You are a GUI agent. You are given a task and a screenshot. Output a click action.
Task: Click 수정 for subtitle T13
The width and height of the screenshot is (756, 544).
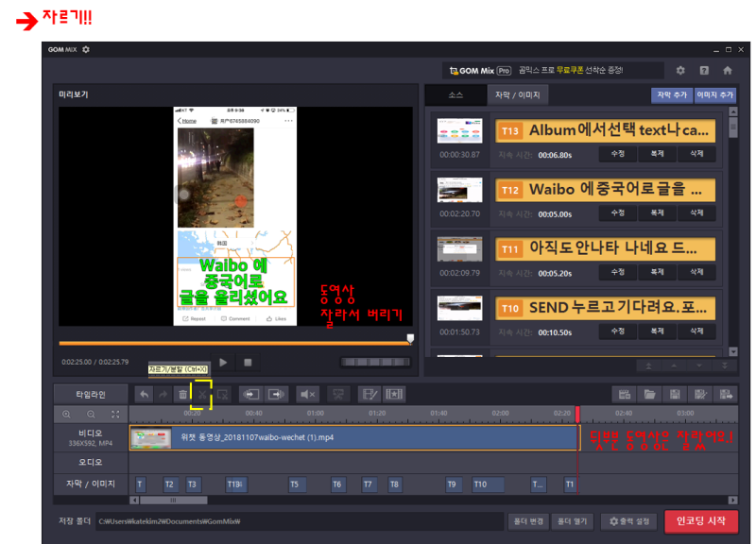[x=618, y=154]
